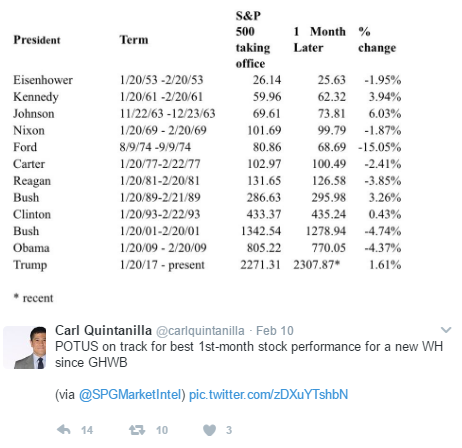This screenshot has height=448, width=462.
Task: Open the pic.twitter.com/zDXuYTshbN link
Action: tap(268, 394)
